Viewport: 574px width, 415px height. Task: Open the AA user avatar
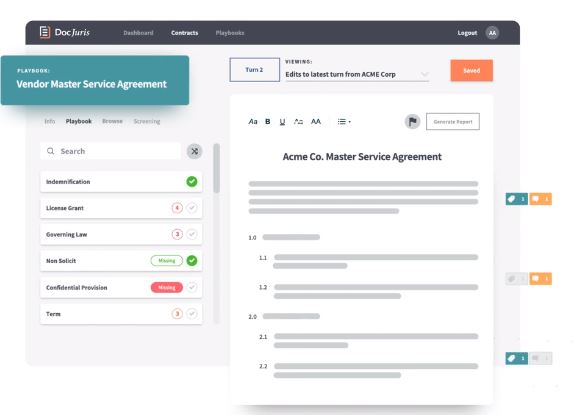point(492,33)
